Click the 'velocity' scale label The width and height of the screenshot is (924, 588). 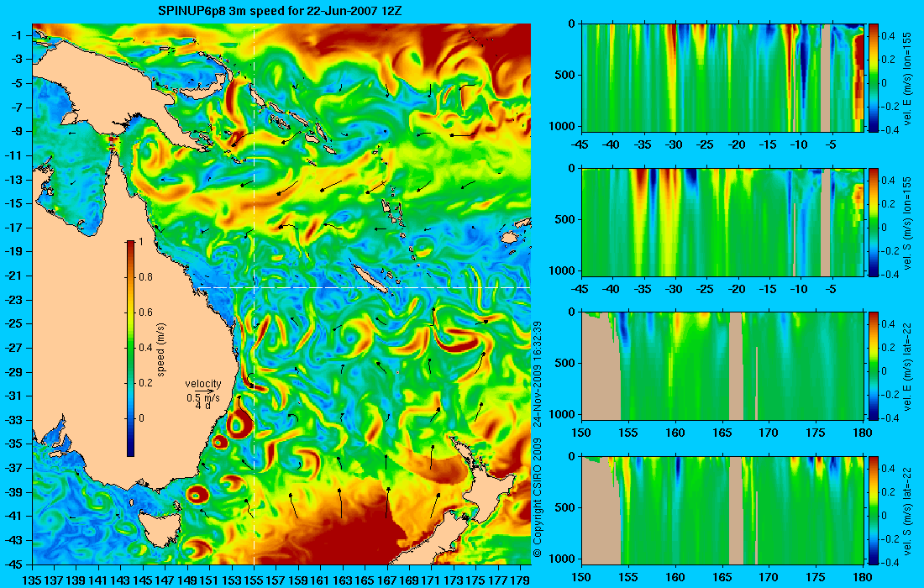click(203, 384)
